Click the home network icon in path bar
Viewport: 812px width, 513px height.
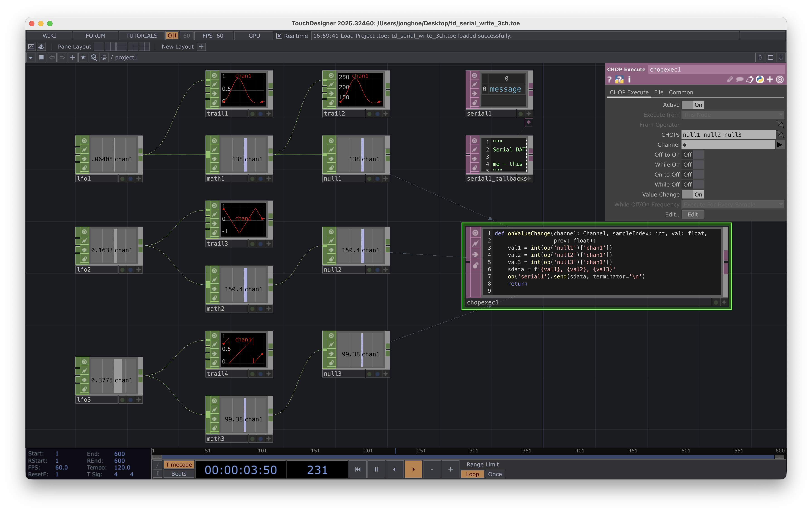(104, 57)
